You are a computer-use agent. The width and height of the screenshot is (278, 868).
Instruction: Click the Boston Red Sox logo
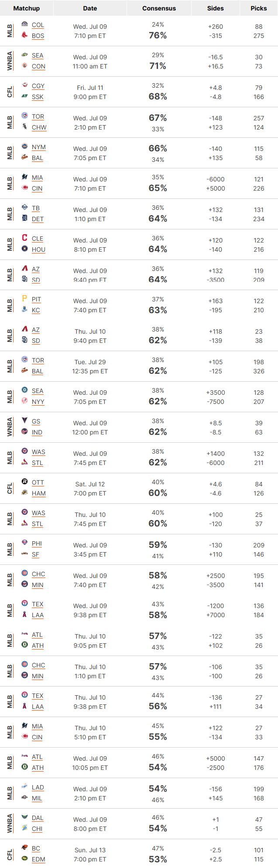click(25, 35)
